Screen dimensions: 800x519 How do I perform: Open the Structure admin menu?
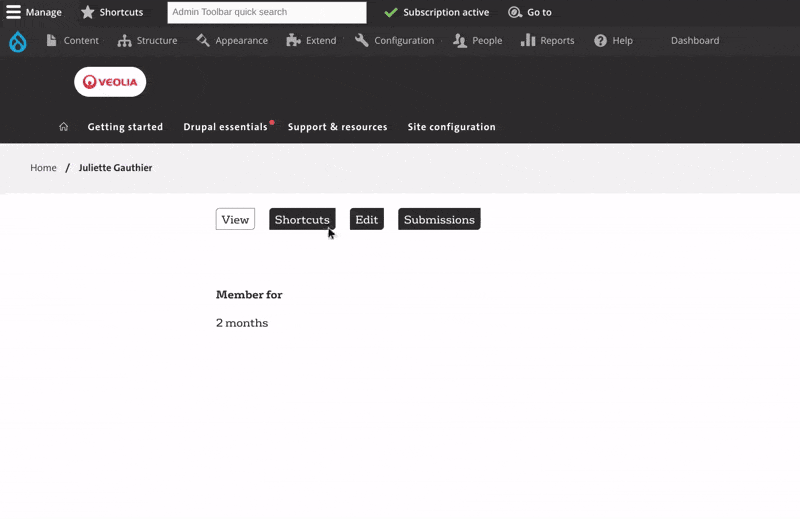pyautogui.click(x=147, y=41)
